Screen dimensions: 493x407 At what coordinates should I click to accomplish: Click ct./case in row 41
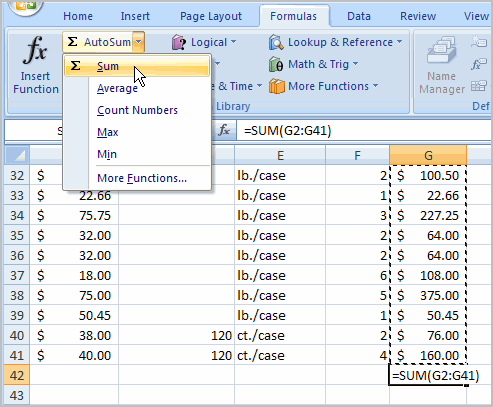tap(280, 355)
